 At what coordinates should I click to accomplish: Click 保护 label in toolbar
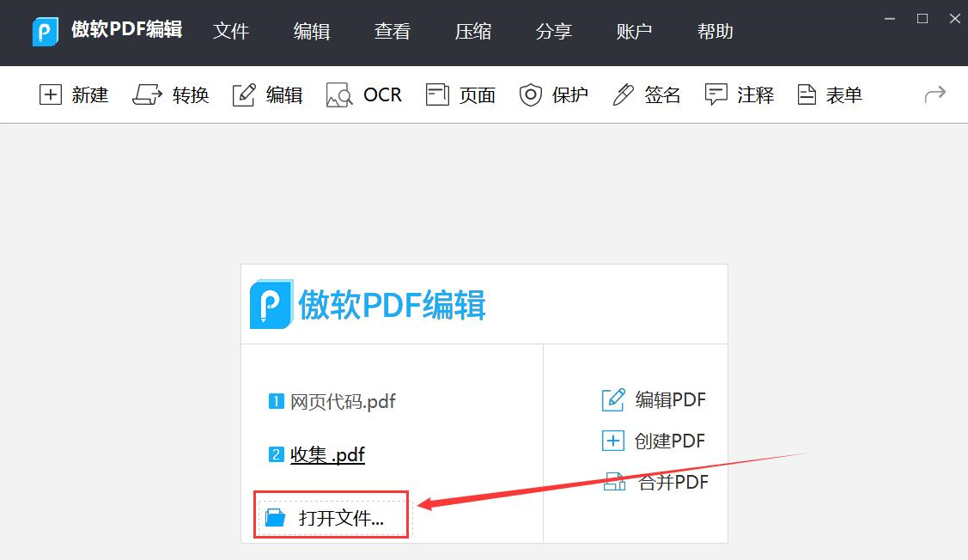coord(569,95)
